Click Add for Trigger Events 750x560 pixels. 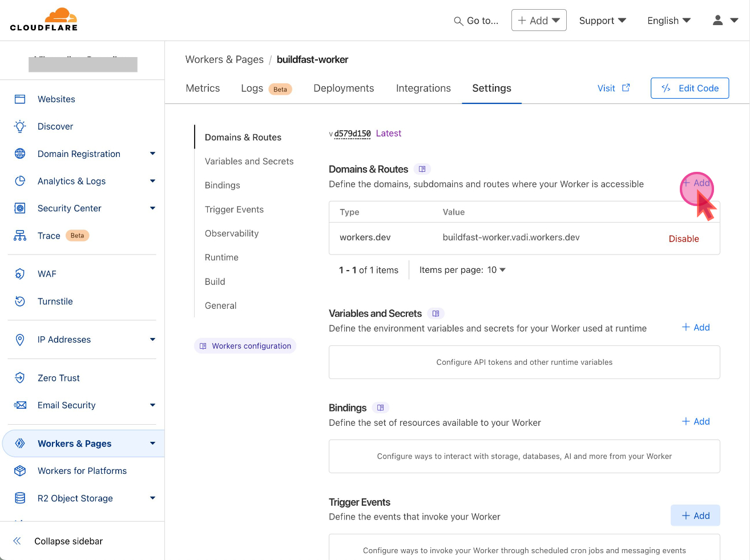(695, 515)
